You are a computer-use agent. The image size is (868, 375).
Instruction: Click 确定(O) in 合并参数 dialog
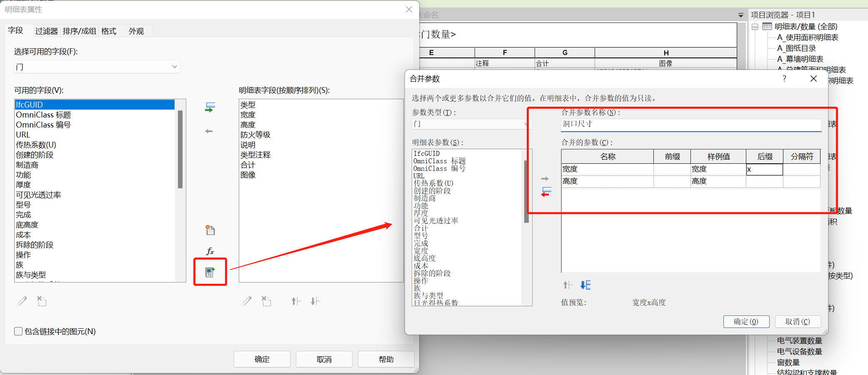(x=746, y=322)
